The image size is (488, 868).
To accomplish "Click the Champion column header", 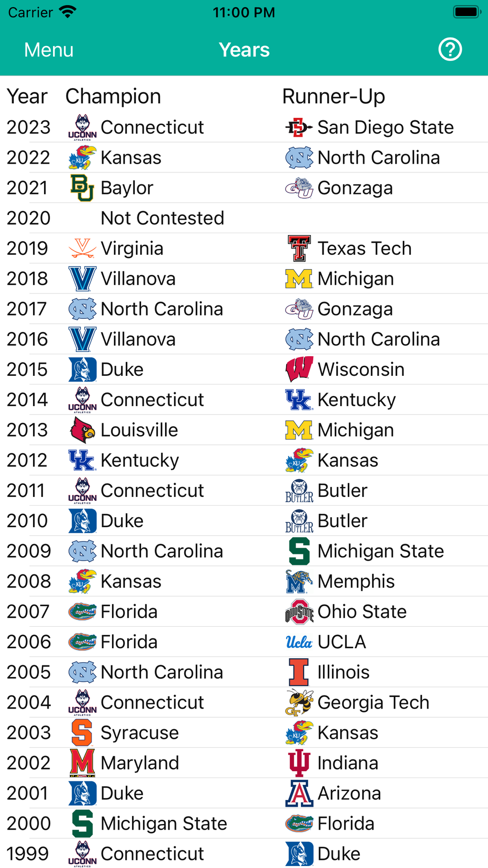I will [113, 96].
